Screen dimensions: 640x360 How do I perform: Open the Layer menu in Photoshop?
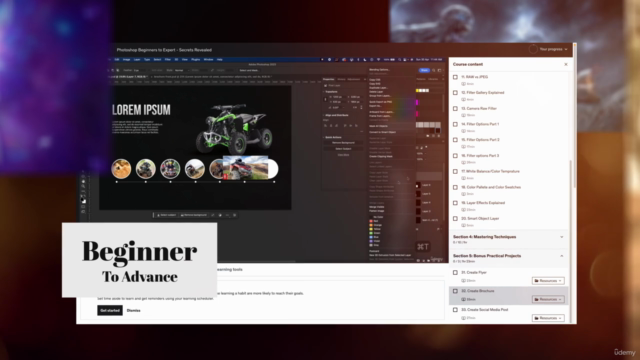pyautogui.click(x=137, y=60)
